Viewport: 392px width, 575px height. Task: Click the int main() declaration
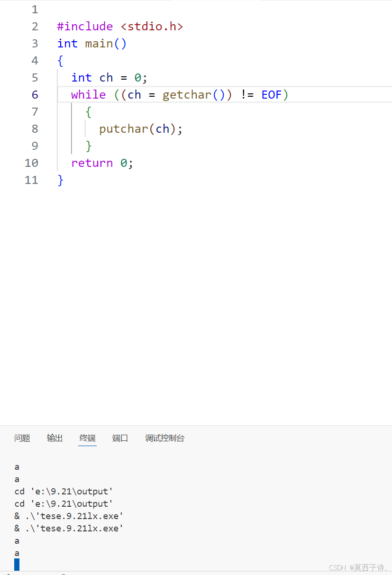point(91,43)
